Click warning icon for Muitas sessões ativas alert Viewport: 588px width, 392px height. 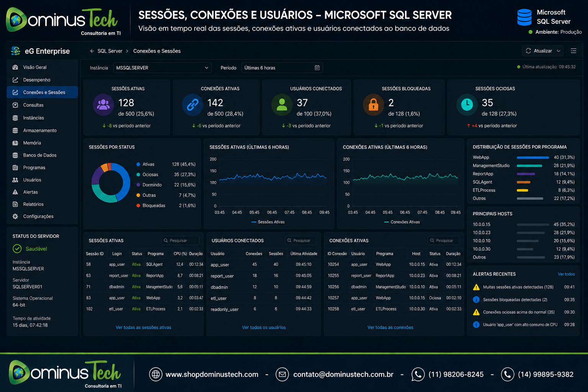point(476,287)
